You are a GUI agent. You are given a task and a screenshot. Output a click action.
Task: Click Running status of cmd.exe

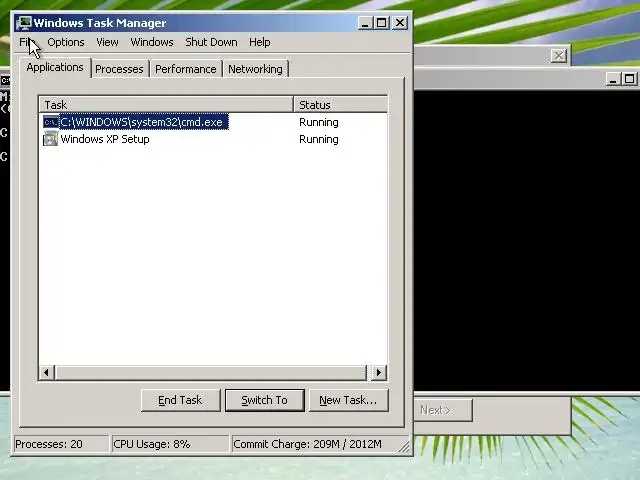point(319,122)
